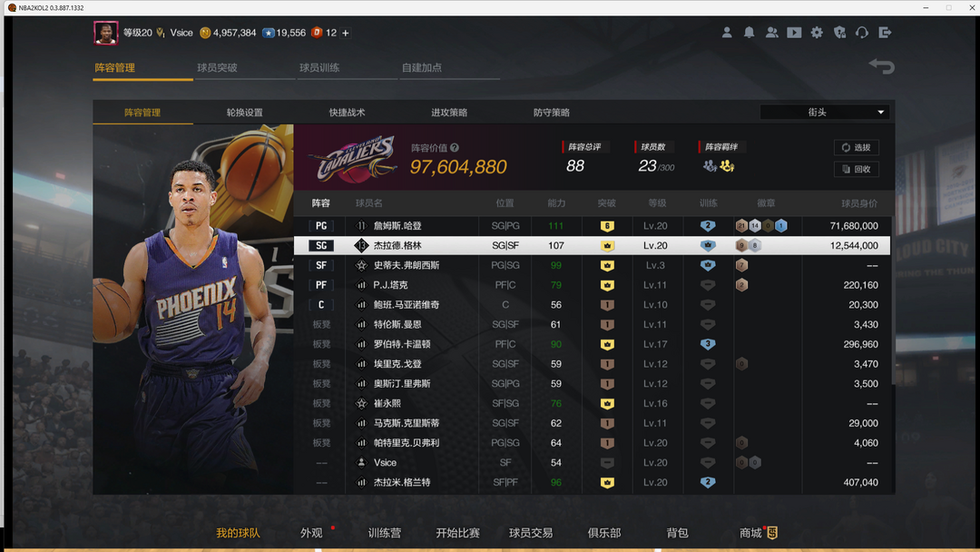Click 杰拉米.格兰特 training level 2 icon

(x=708, y=482)
